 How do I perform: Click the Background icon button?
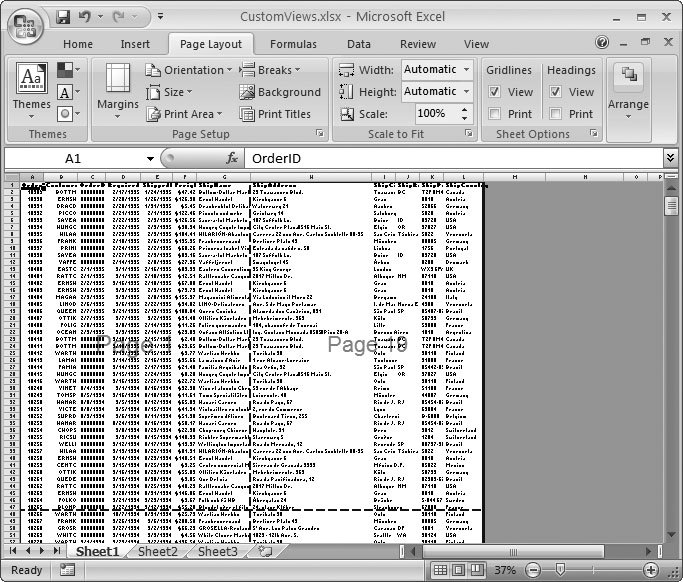click(280, 92)
